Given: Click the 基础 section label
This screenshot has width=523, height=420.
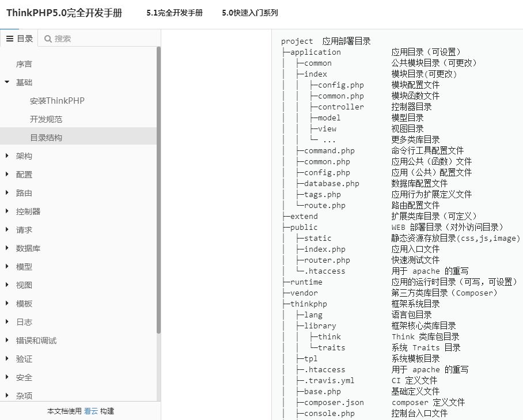Looking at the screenshot, I should click(x=24, y=82).
